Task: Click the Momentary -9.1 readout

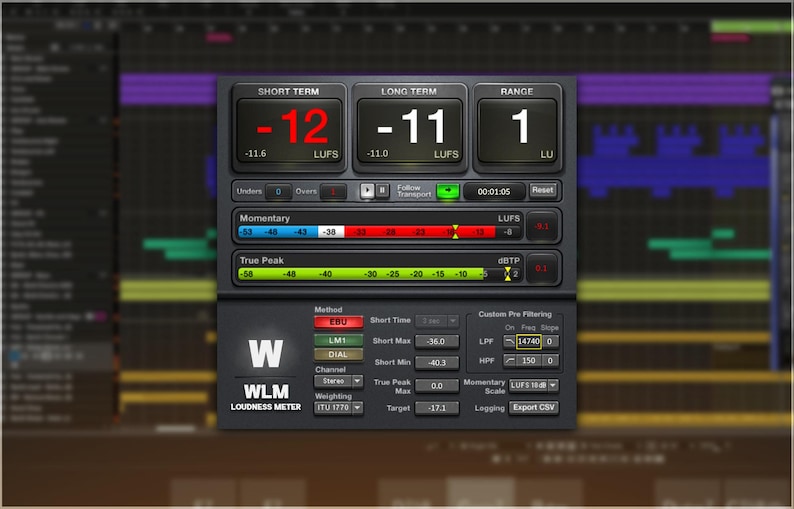Action: [x=542, y=226]
